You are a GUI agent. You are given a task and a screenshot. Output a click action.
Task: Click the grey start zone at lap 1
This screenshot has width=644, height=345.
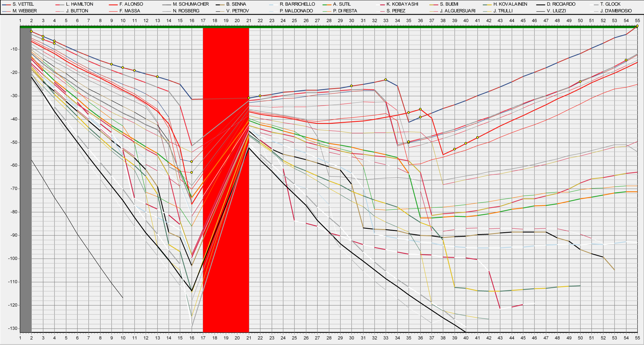(x=26, y=180)
